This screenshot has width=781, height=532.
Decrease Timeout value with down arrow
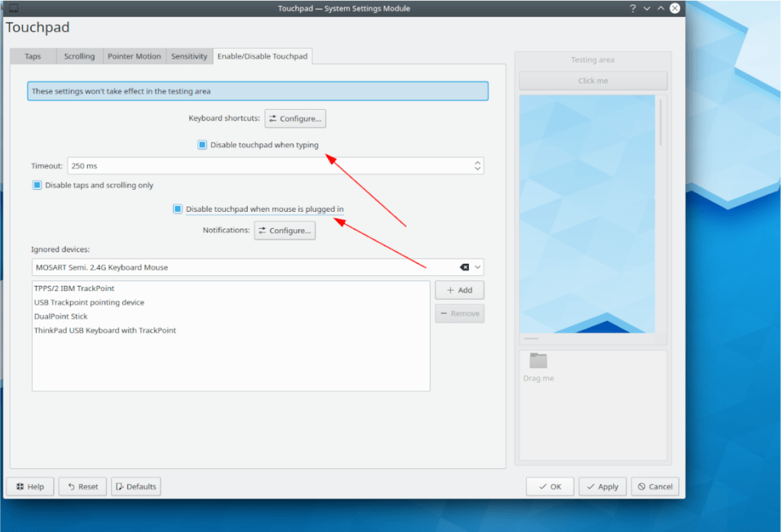click(477, 168)
